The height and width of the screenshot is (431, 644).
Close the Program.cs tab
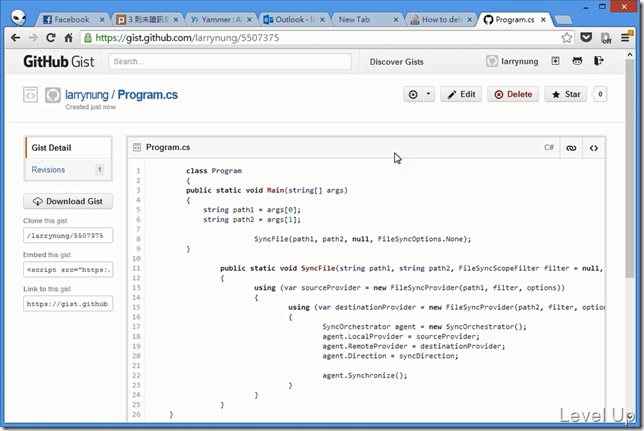543,19
